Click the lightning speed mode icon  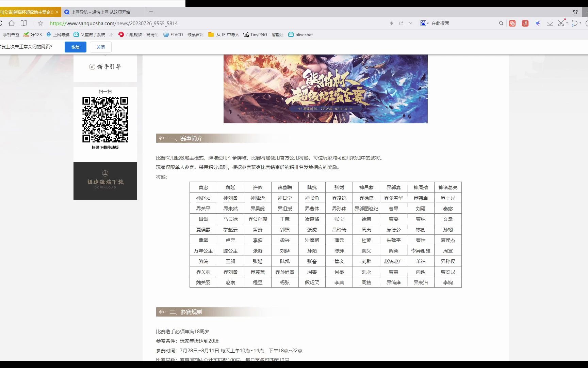pos(392,23)
